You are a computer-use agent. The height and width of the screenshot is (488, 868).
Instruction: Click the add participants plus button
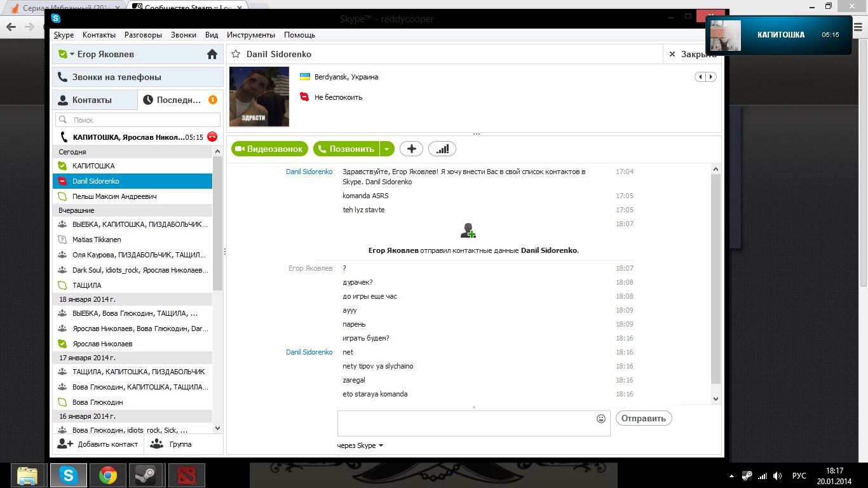click(x=411, y=149)
